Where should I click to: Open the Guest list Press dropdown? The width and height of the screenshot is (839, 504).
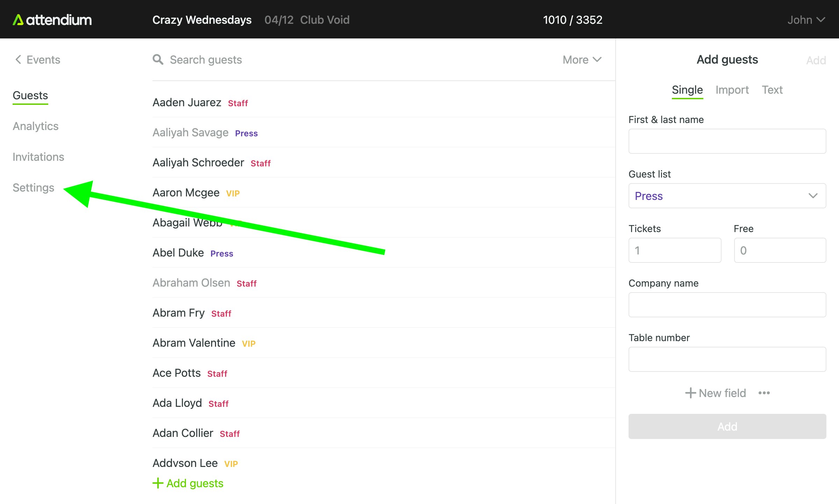tap(727, 196)
